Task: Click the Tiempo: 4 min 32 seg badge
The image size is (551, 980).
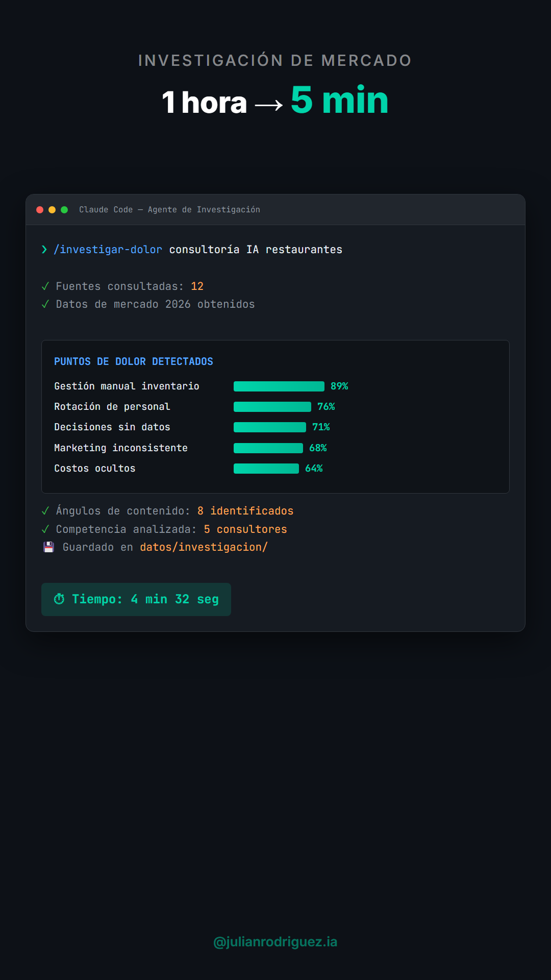Action: tap(136, 599)
